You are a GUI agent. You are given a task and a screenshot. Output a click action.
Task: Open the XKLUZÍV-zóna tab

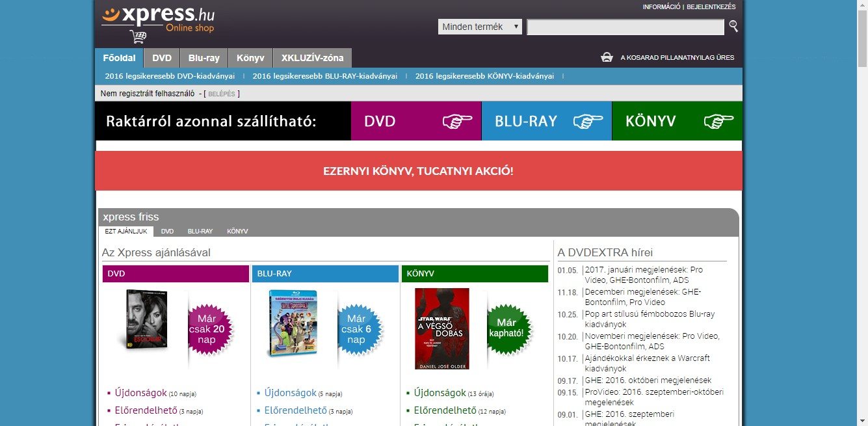[x=313, y=58]
